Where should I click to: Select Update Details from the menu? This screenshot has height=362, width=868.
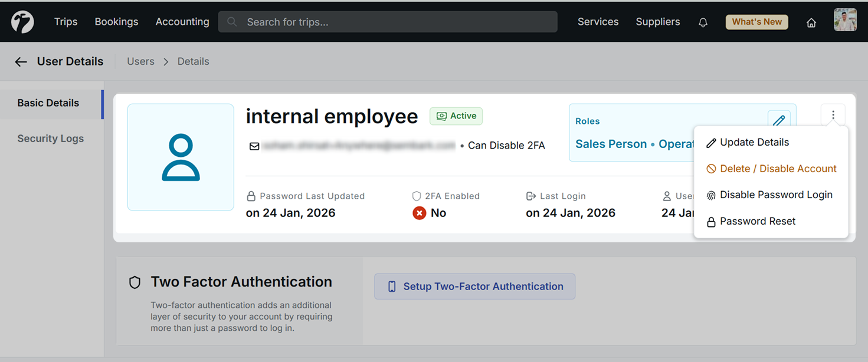(x=771, y=142)
